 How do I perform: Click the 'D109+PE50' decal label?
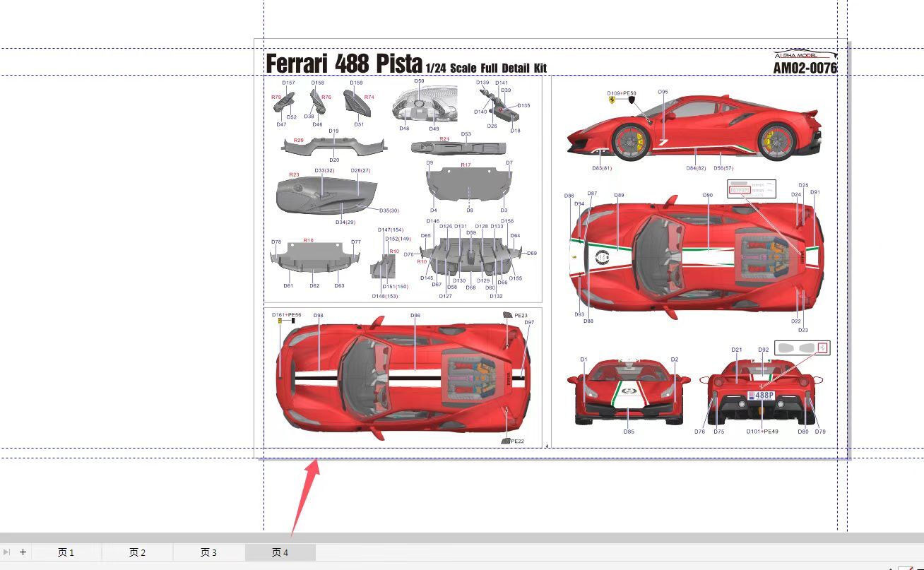tap(622, 93)
